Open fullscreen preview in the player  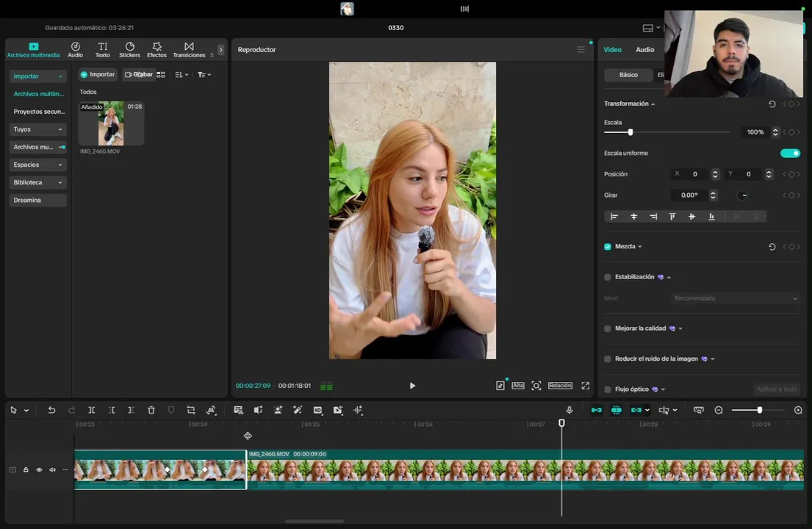[586, 386]
